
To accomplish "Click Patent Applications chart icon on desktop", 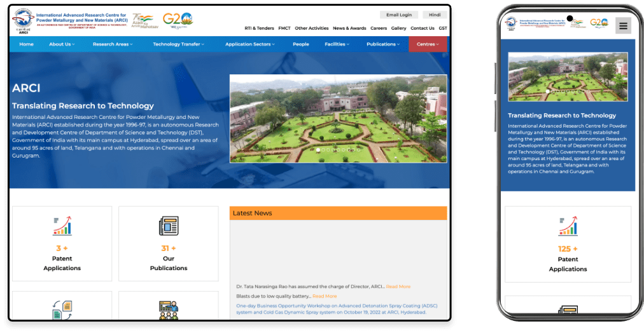I will pyautogui.click(x=62, y=226).
